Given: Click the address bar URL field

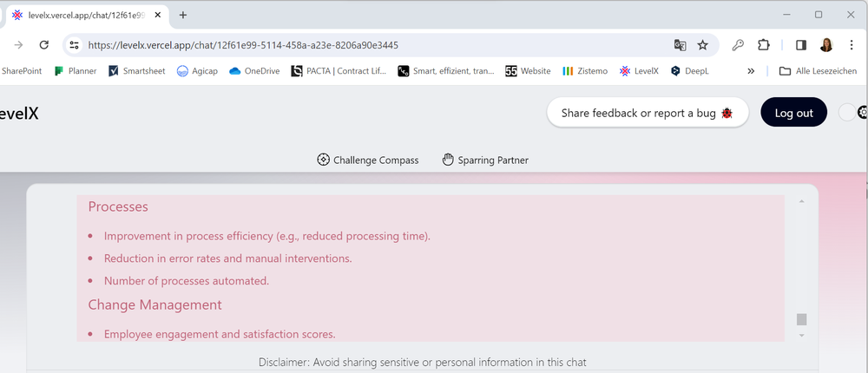Looking at the screenshot, I should (x=373, y=45).
